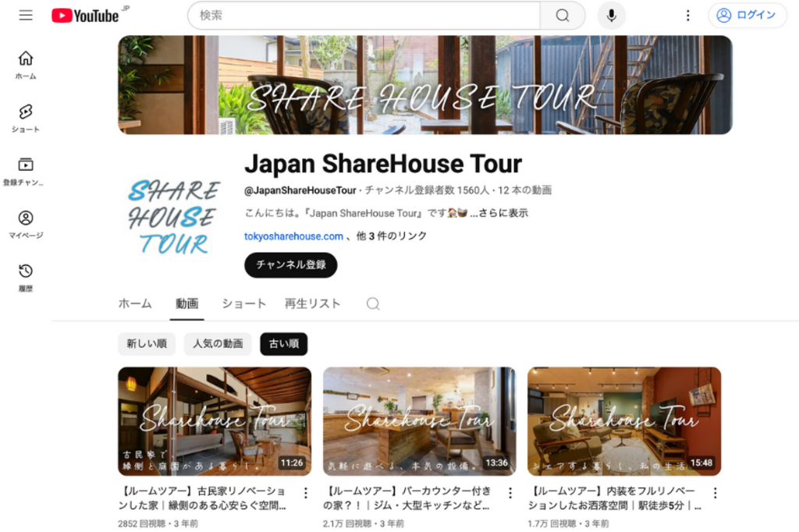
Task: Click the チャンネル登録 subscribe button
Action: pyautogui.click(x=291, y=265)
